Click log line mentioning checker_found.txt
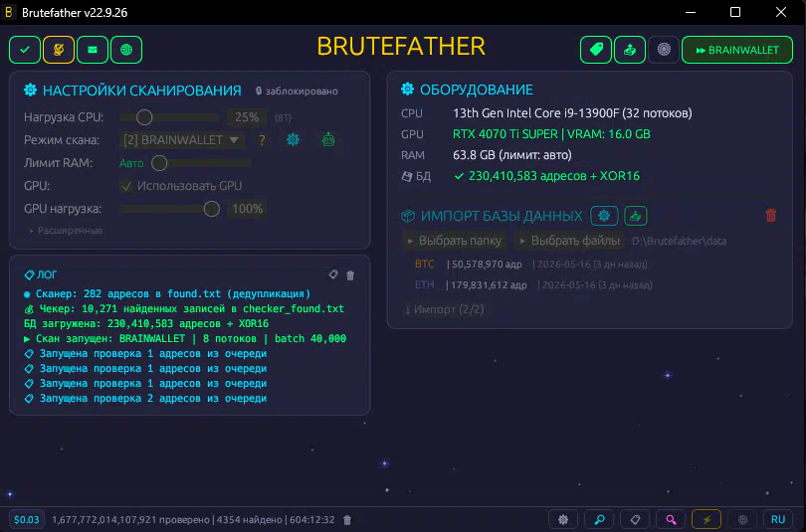Viewport: 806px width, 532px height. pos(184,309)
